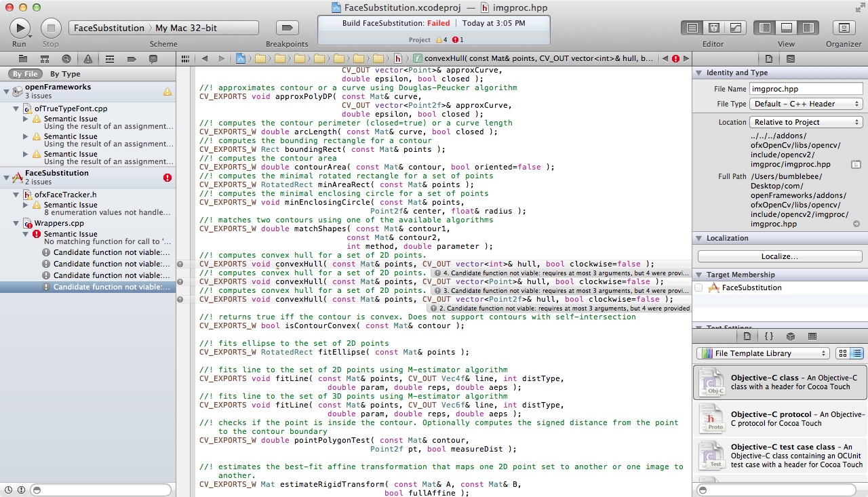This screenshot has height=497, width=868.
Task: Toggle recent-issues filter clock icon
Action: click(8, 490)
